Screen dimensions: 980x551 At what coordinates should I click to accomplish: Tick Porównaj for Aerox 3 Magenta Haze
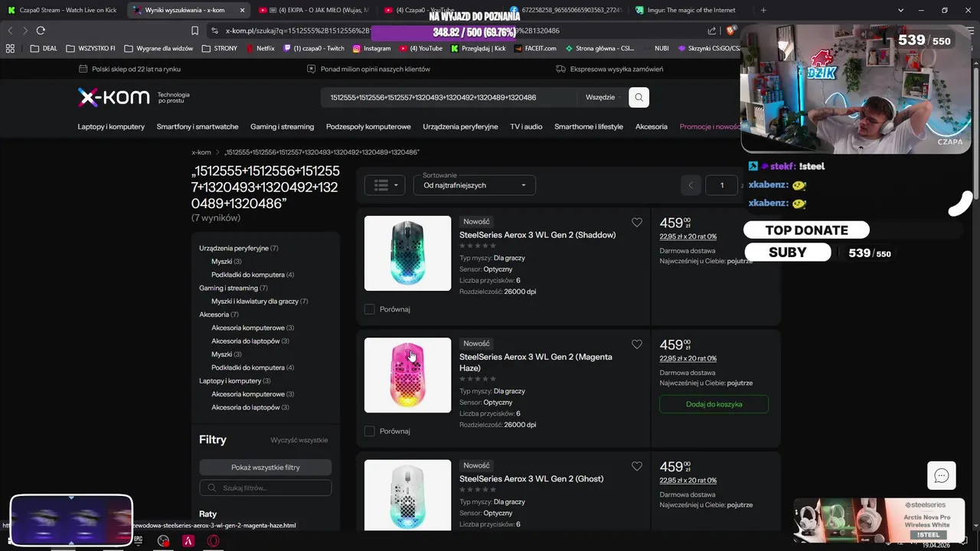tap(369, 431)
